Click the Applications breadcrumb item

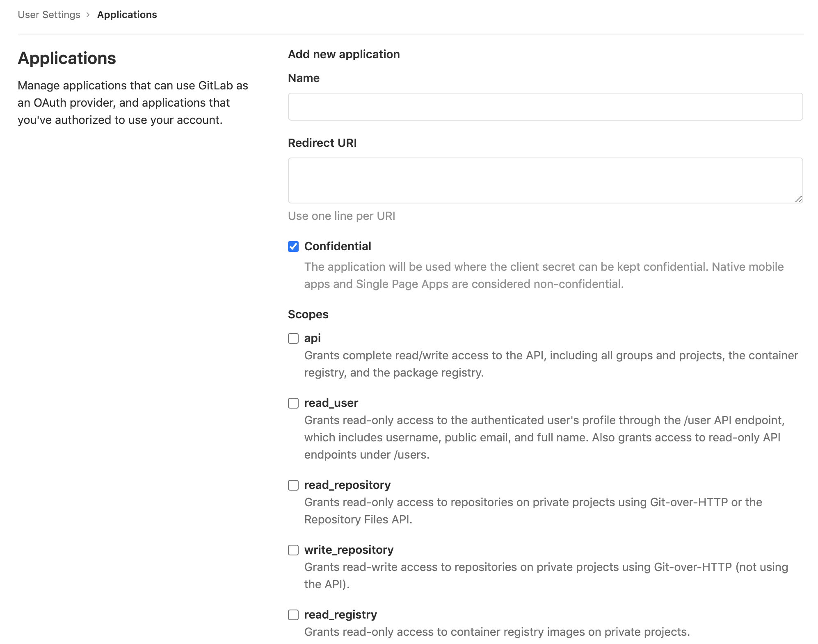tap(127, 15)
